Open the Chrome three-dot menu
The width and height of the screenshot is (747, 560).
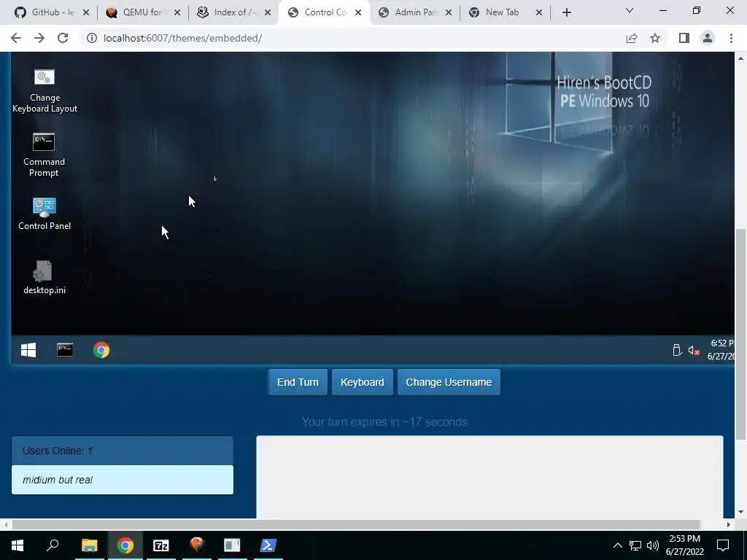coord(731,38)
